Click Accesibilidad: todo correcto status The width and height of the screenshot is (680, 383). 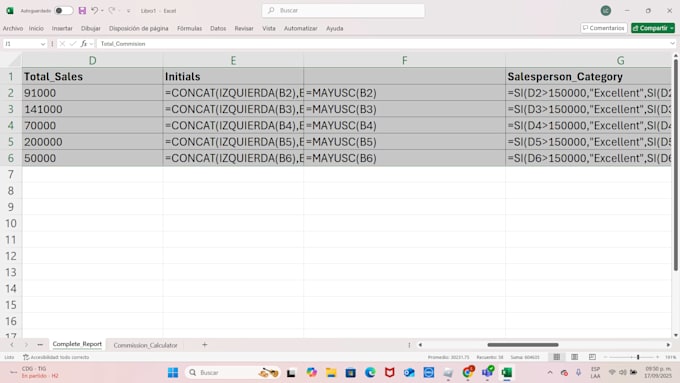coord(56,357)
